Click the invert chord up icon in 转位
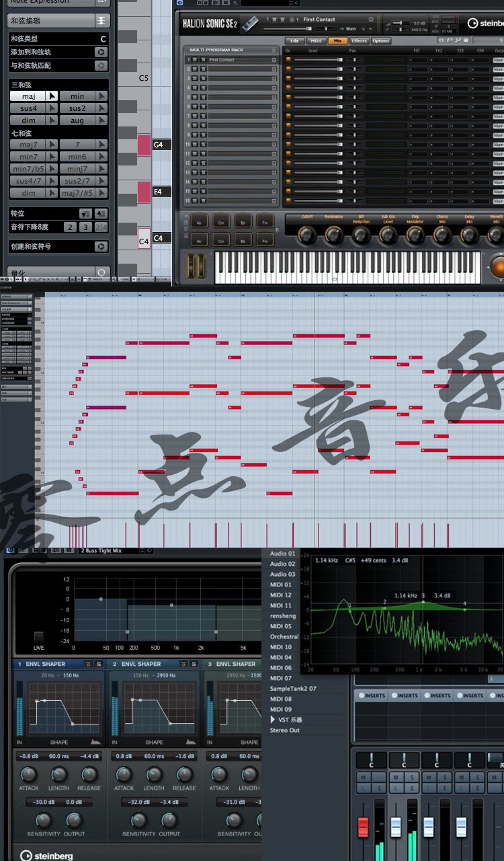504x861 pixels. (x=100, y=213)
